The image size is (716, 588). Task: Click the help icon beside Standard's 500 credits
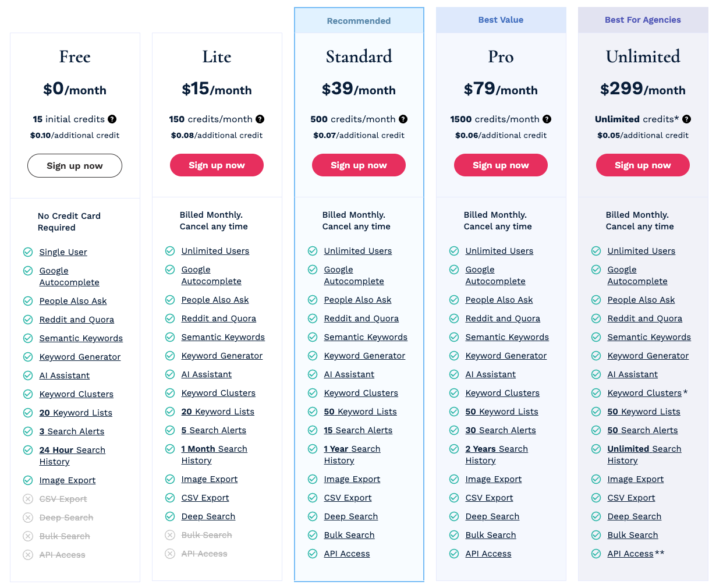(x=403, y=119)
